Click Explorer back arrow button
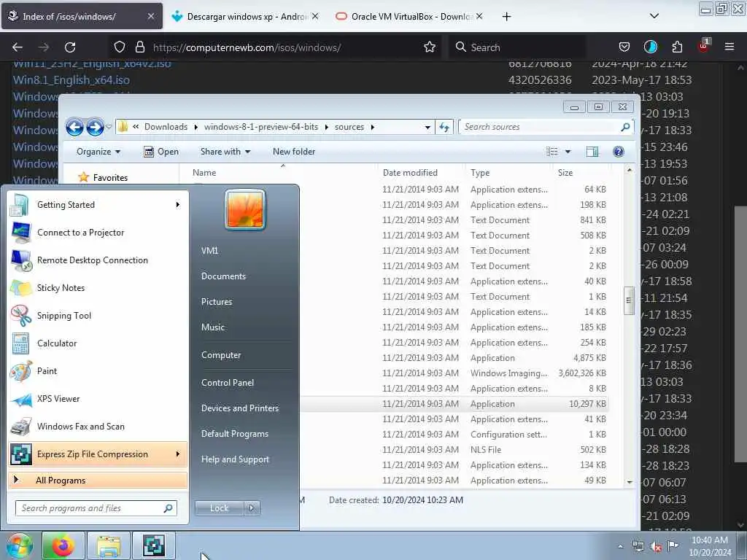Screen dimensions: 747x560 click(75, 127)
